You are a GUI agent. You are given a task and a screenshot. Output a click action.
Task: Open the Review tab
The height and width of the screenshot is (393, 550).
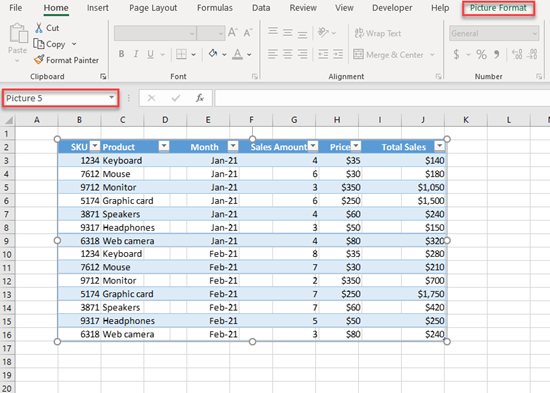pyautogui.click(x=303, y=8)
